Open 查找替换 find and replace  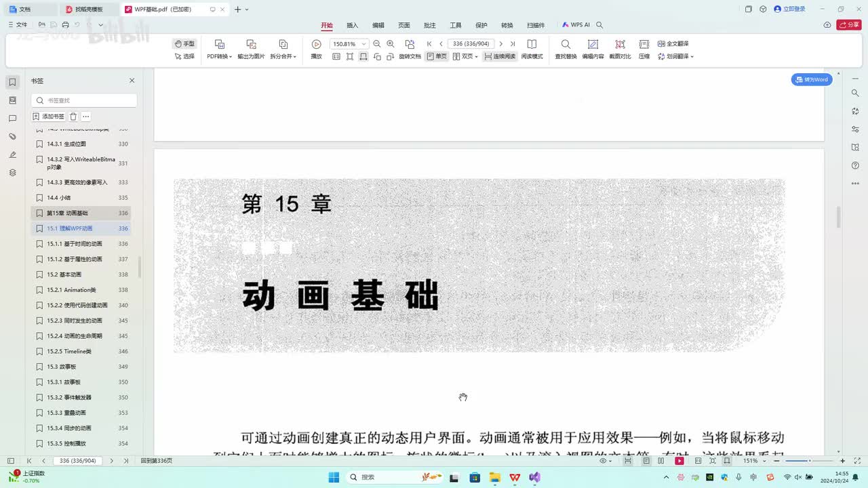(x=566, y=49)
